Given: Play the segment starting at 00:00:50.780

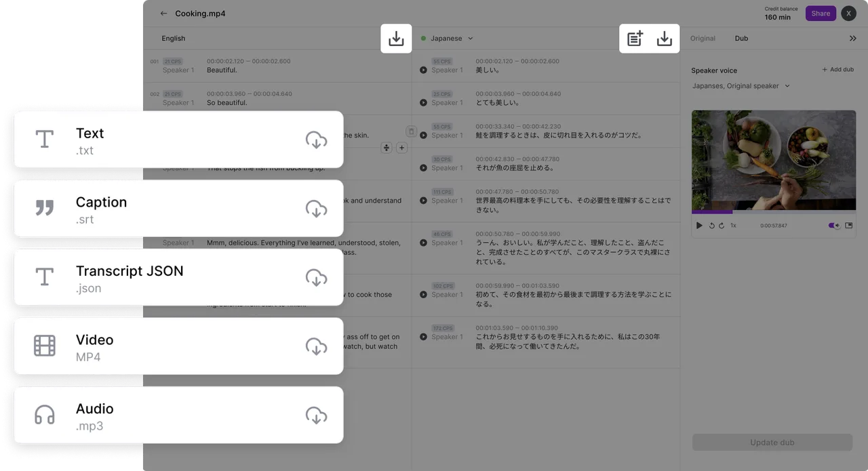Looking at the screenshot, I should click(x=423, y=243).
